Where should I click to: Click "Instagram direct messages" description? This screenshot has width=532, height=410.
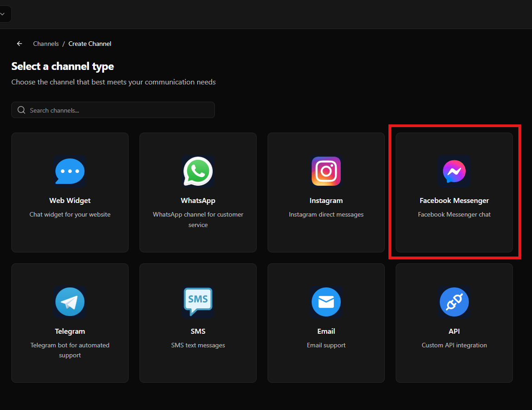pyautogui.click(x=326, y=214)
